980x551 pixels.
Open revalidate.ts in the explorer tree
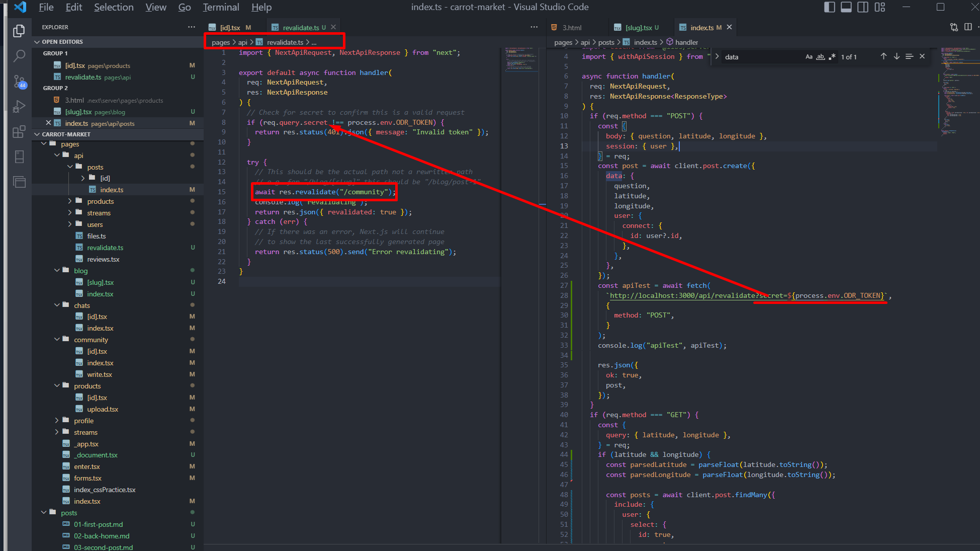click(105, 248)
